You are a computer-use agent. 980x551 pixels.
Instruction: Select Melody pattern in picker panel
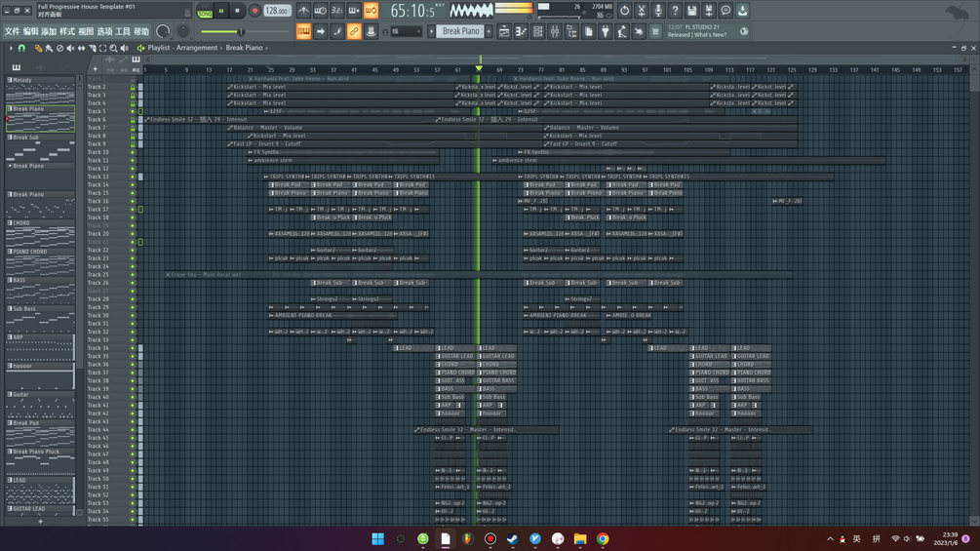pos(41,91)
